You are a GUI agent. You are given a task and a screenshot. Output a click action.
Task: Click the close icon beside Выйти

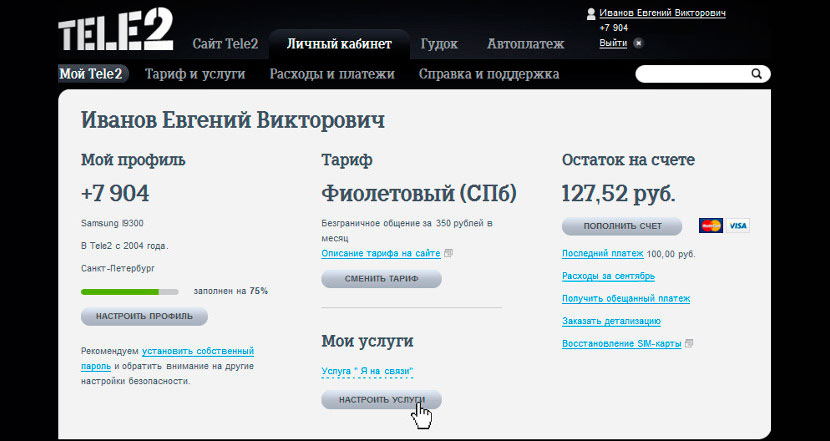click(x=638, y=43)
